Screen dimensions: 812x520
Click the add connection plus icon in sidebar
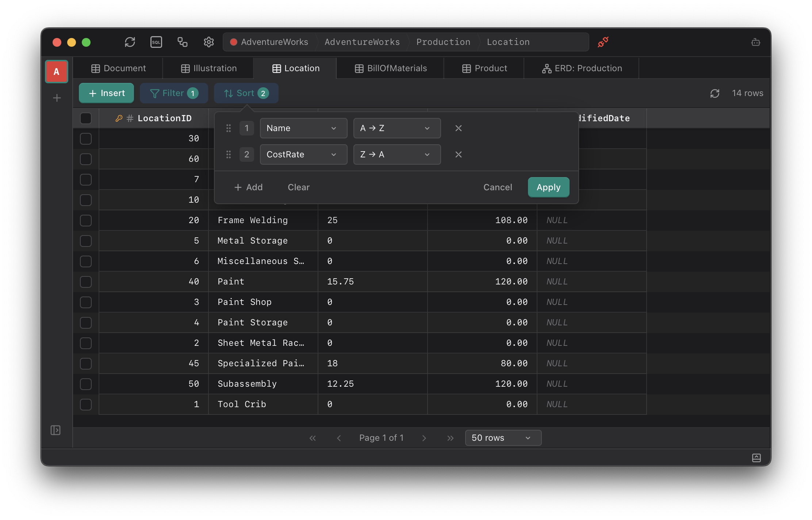click(x=57, y=98)
